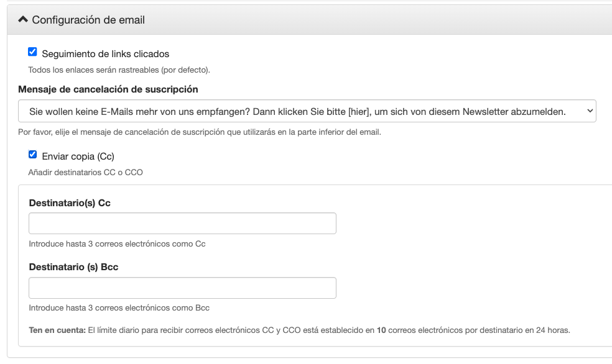This screenshot has height=364, width=612.
Task: Click the 'Por favor, elije el mensaje' help text
Action: 199,132
